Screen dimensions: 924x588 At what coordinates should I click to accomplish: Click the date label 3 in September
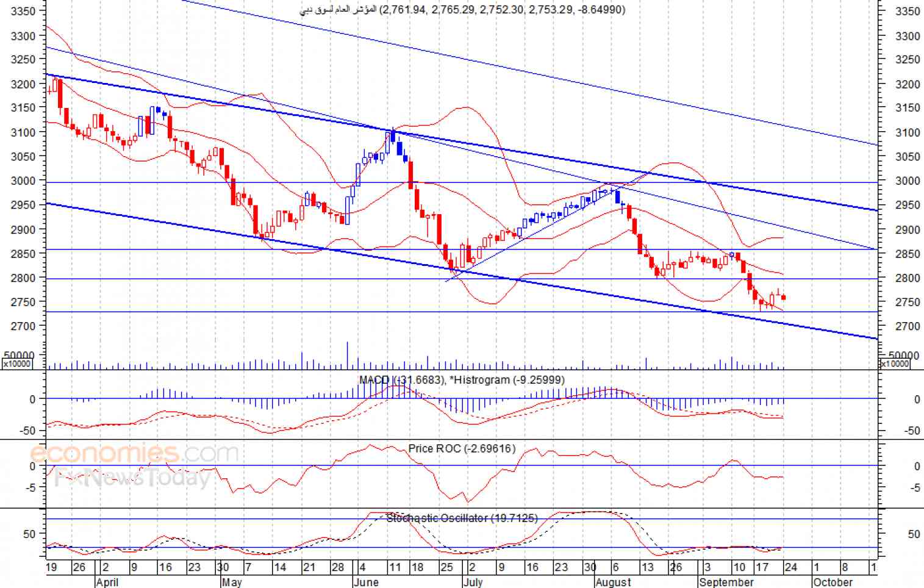(x=707, y=568)
